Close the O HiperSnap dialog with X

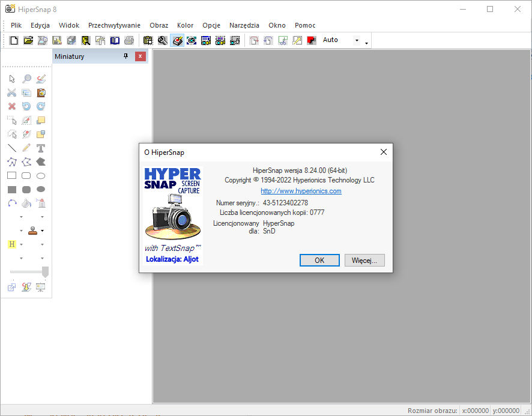[384, 152]
